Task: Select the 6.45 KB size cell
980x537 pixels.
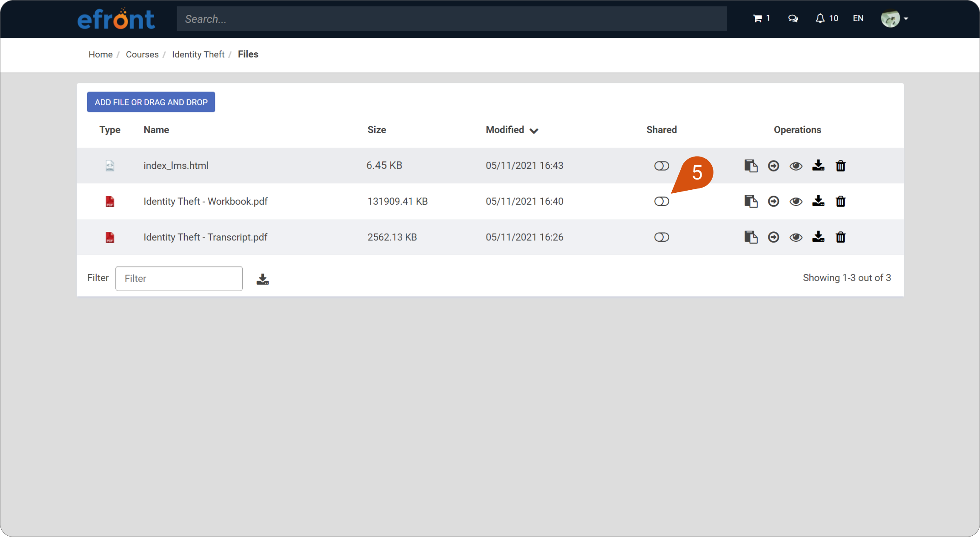Action: 384,166
